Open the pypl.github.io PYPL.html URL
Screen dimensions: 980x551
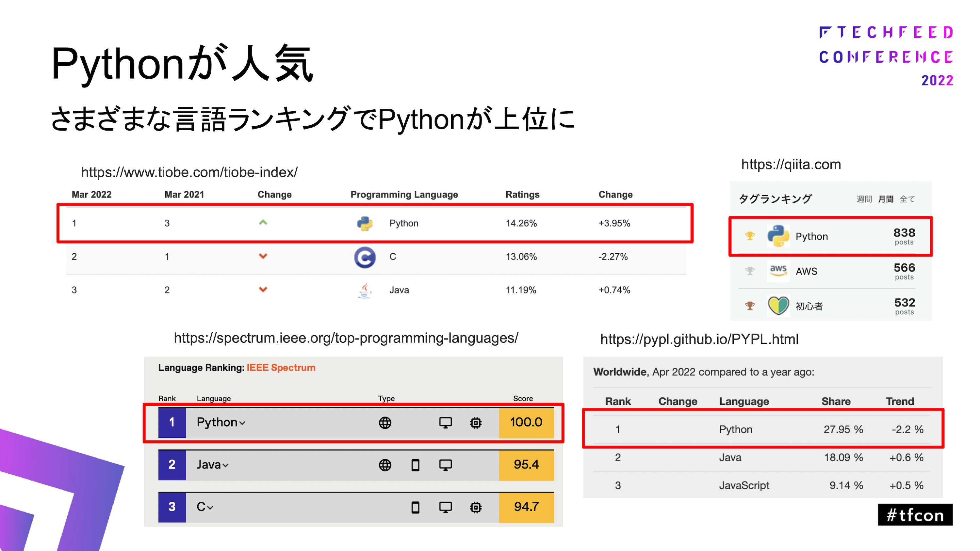coord(699,339)
